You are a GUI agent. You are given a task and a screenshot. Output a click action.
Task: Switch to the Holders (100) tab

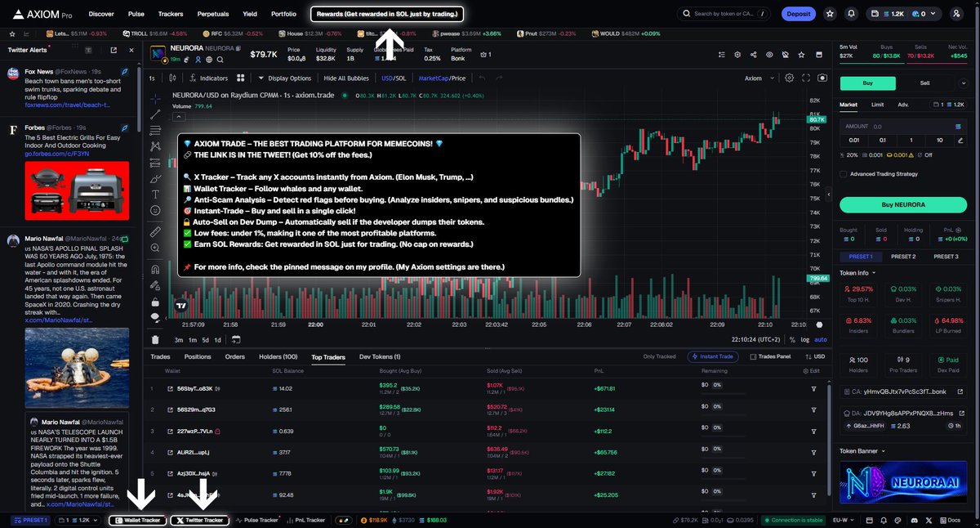pyautogui.click(x=278, y=356)
